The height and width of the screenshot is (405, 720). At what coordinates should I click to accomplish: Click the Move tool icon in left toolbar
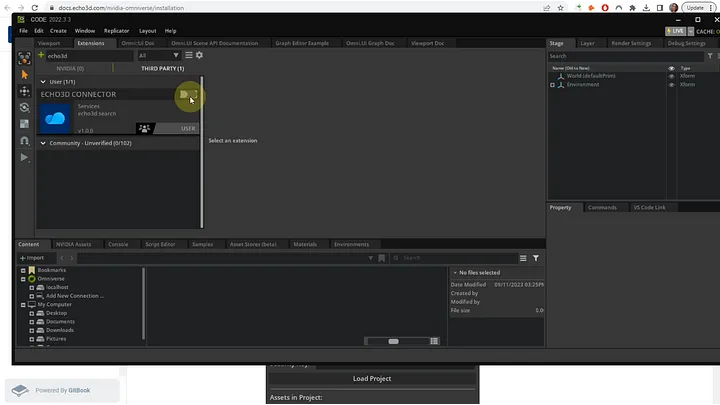click(x=25, y=91)
